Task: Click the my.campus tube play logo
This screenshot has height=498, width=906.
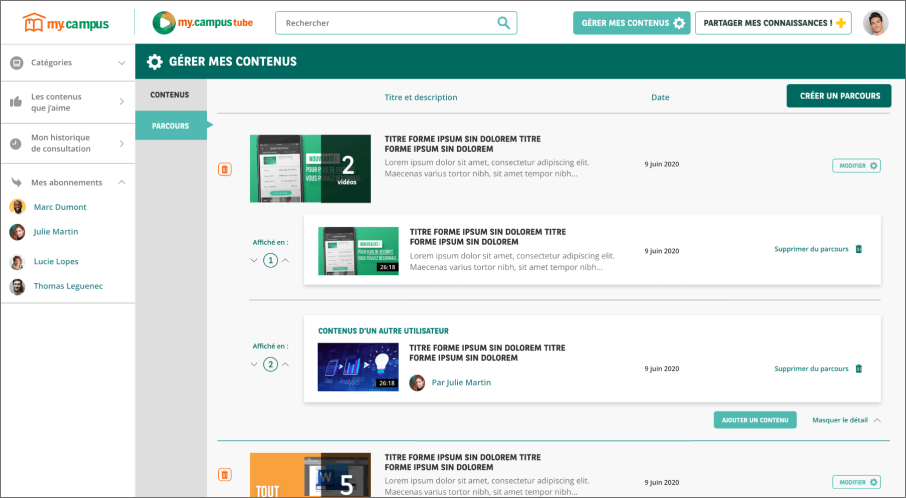Action: (x=164, y=23)
